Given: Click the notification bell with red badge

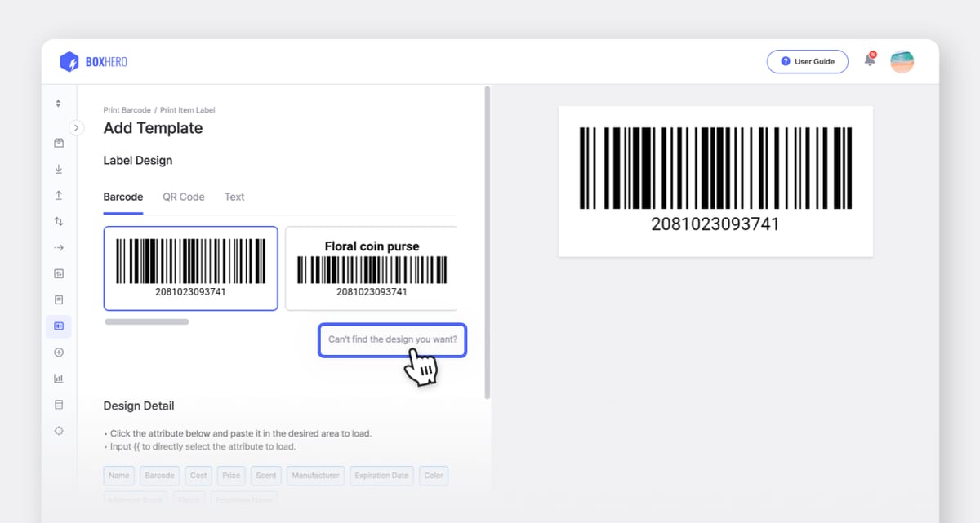Looking at the screenshot, I should [x=869, y=61].
